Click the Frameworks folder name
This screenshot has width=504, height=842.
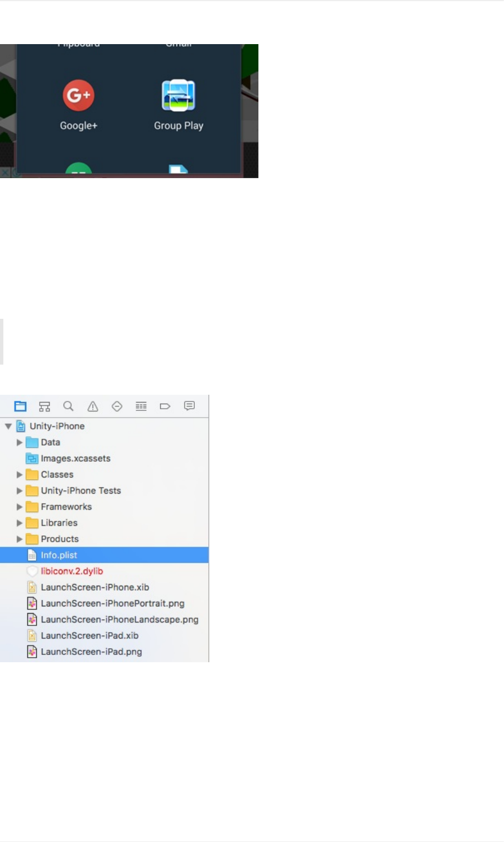pos(66,507)
